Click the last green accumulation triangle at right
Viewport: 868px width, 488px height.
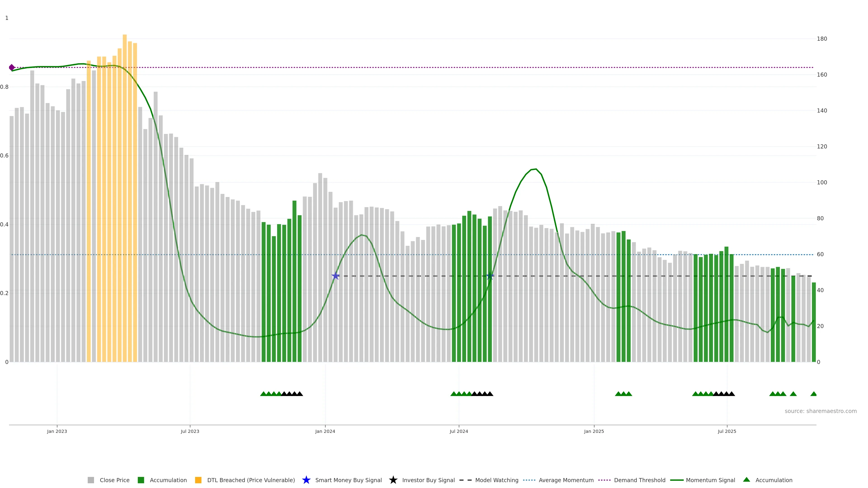[814, 394]
